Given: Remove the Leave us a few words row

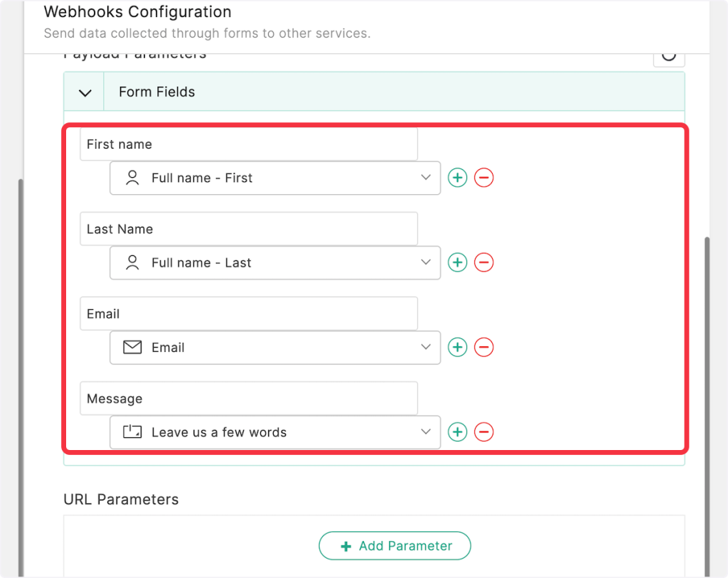Looking at the screenshot, I should pyautogui.click(x=484, y=432).
